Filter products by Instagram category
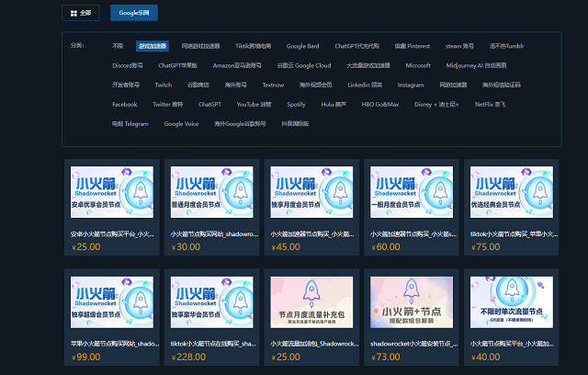This screenshot has height=375, width=588. click(411, 85)
